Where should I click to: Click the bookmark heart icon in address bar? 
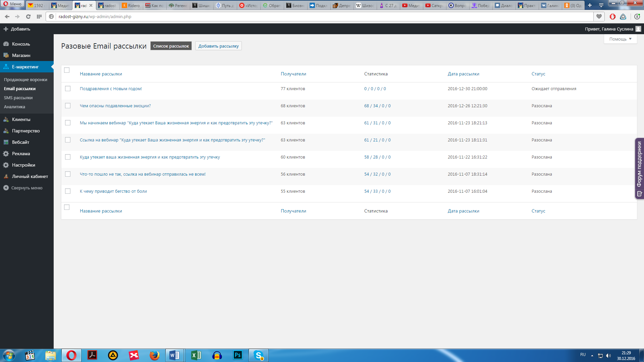pos(599,16)
